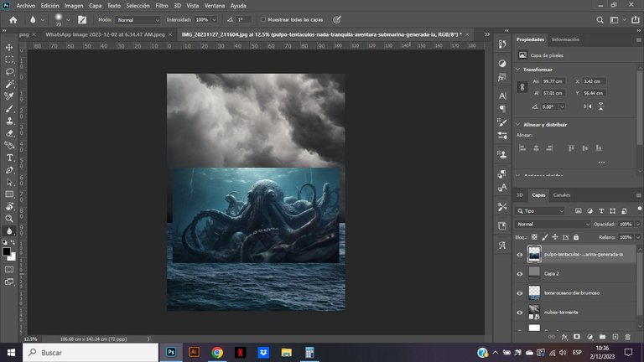Select the Blur drop tool in toolbar
The height and width of the screenshot is (362, 644).
coord(9,231)
